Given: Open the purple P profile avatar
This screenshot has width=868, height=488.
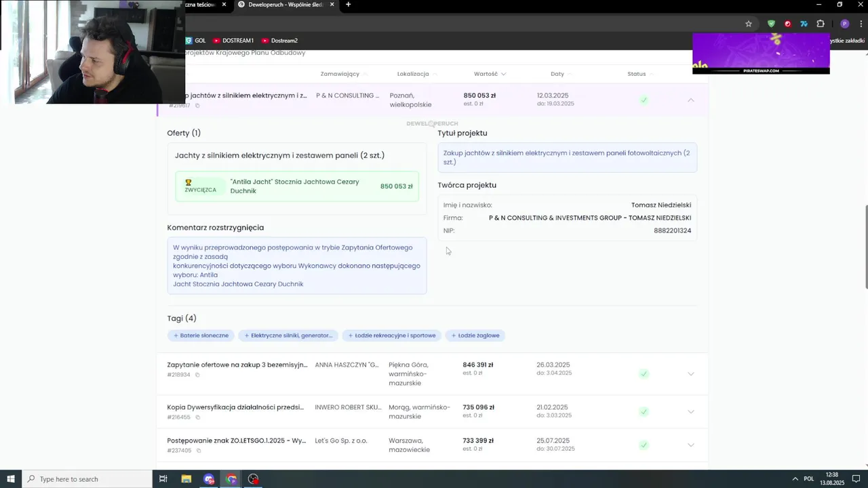Looking at the screenshot, I should tap(844, 24).
